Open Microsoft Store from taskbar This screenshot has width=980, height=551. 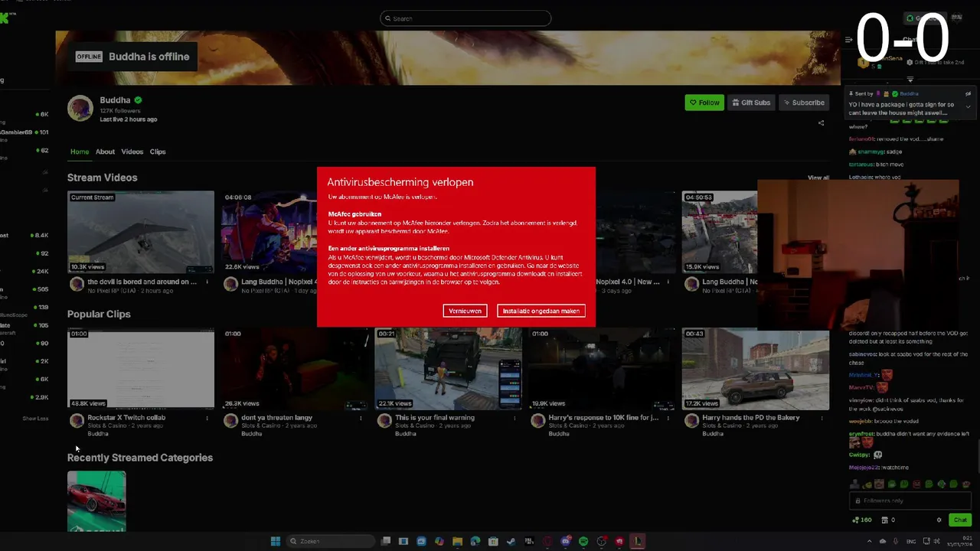tap(493, 542)
